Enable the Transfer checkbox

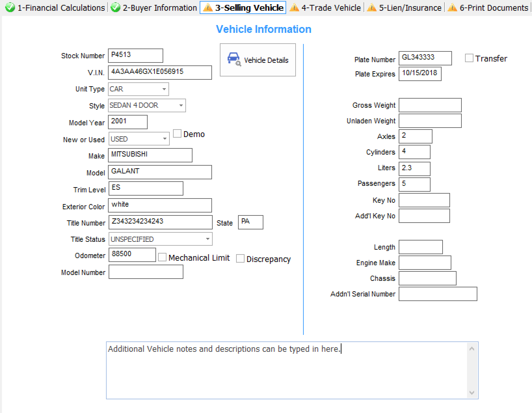click(x=469, y=58)
